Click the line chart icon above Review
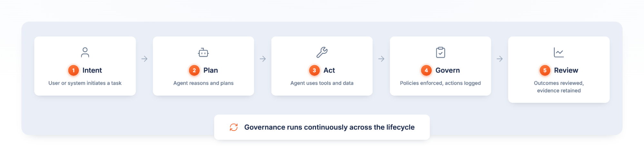 click(559, 52)
